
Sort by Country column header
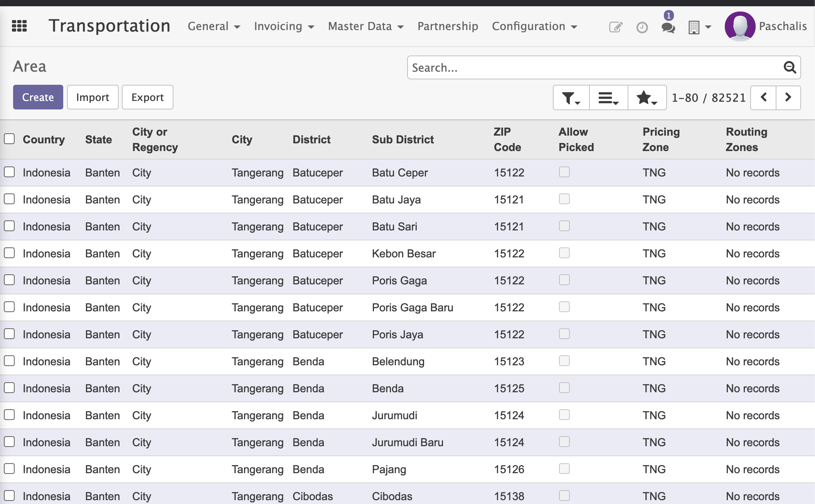[44, 139]
